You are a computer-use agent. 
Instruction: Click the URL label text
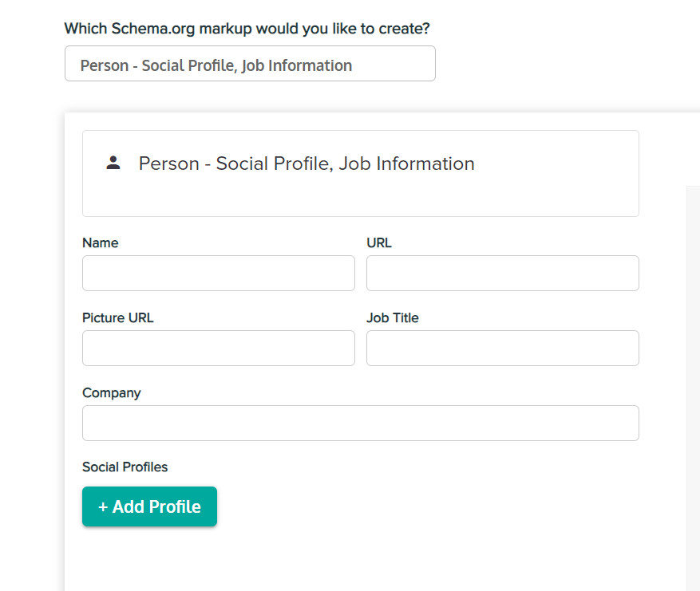(379, 242)
